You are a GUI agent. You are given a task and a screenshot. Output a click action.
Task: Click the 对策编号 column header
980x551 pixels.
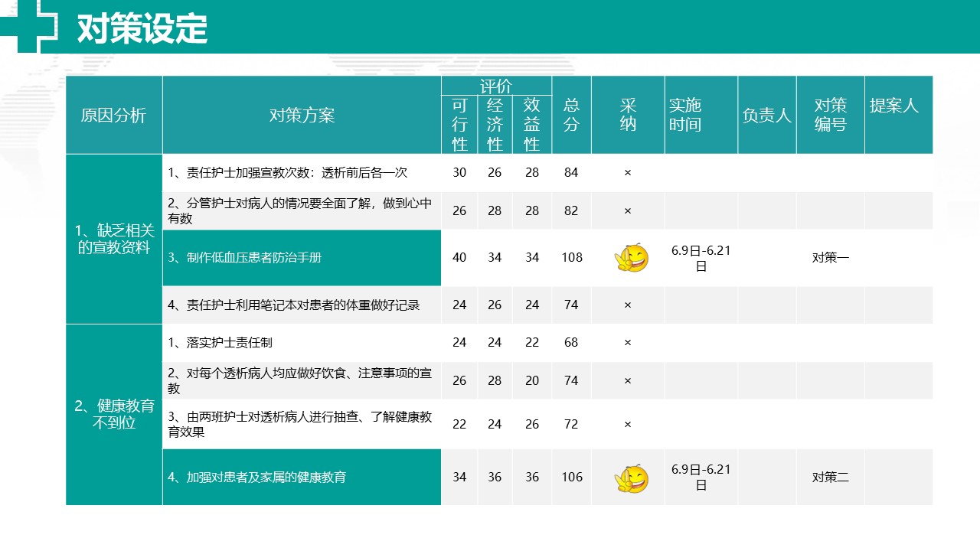pyautogui.click(x=831, y=116)
